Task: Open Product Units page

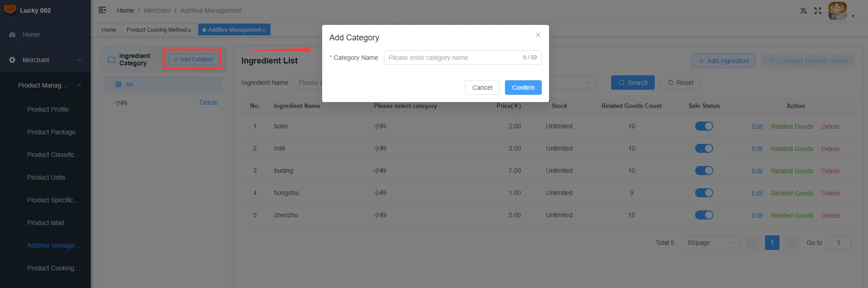Action: coord(46,177)
